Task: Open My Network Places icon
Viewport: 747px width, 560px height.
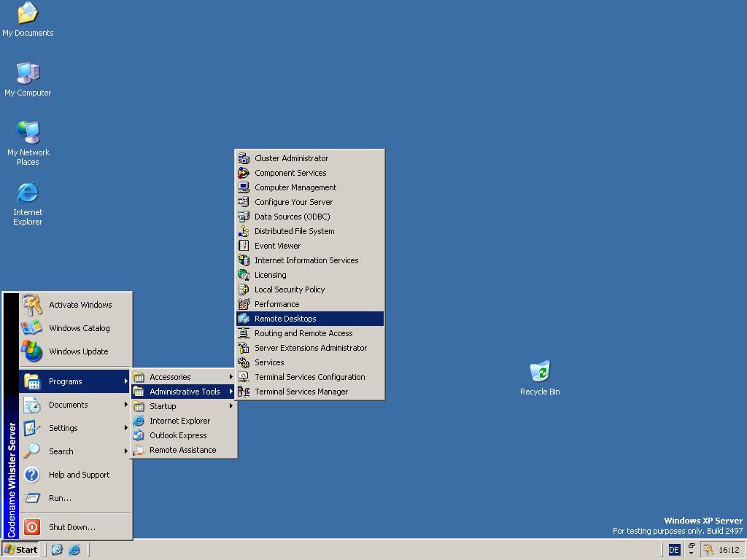Action: tap(28, 133)
